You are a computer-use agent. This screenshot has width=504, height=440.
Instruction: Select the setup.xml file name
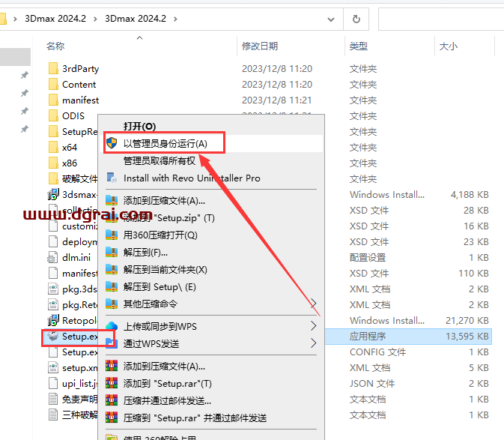79,367
